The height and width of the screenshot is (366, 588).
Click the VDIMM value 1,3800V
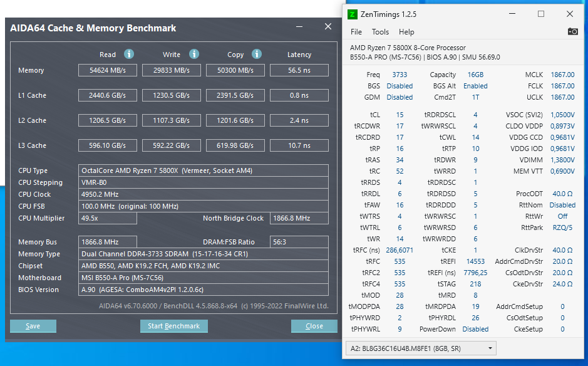(x=562, y=160)
